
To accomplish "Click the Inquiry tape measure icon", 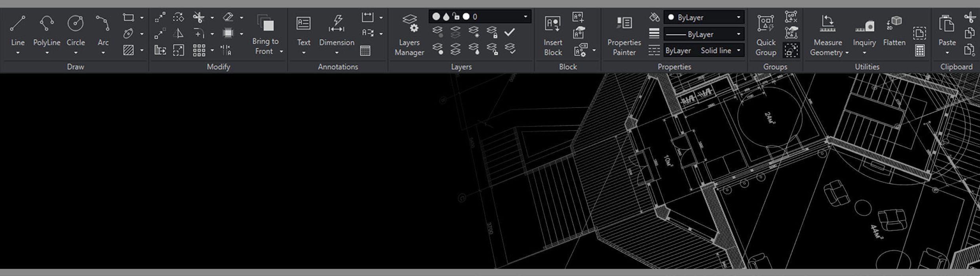I will click(864, 26).
